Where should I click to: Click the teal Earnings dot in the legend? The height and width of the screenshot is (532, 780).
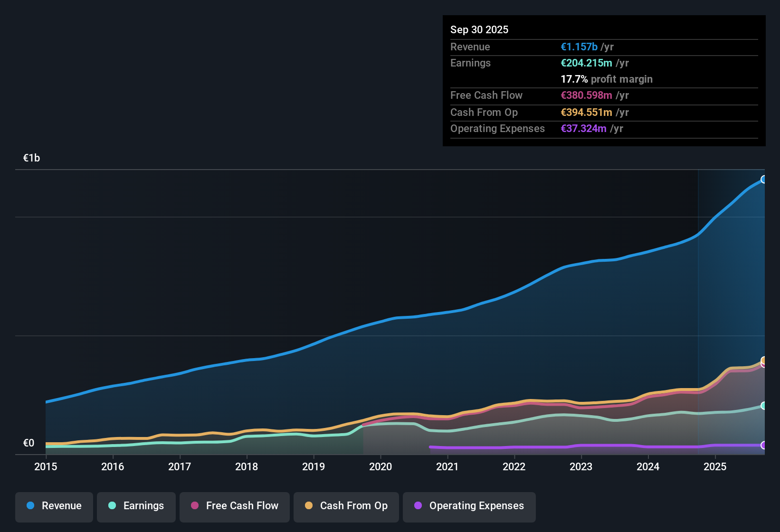pos(112,506)
